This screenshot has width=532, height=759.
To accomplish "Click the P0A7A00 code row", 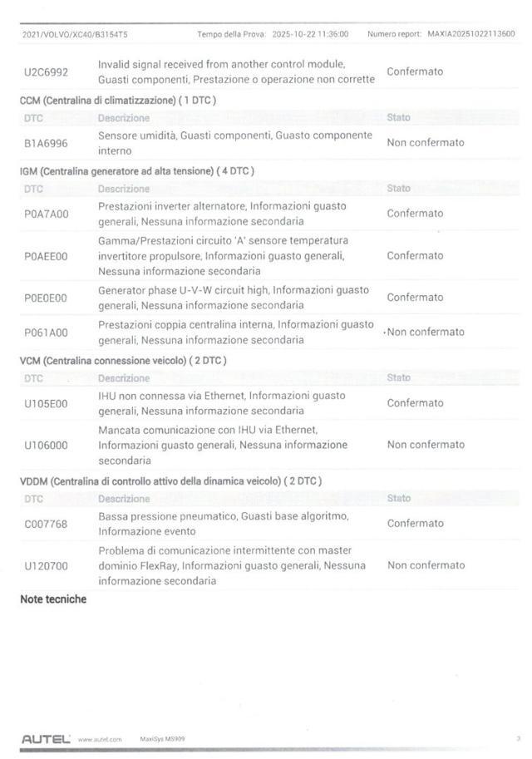I will 46,214.
